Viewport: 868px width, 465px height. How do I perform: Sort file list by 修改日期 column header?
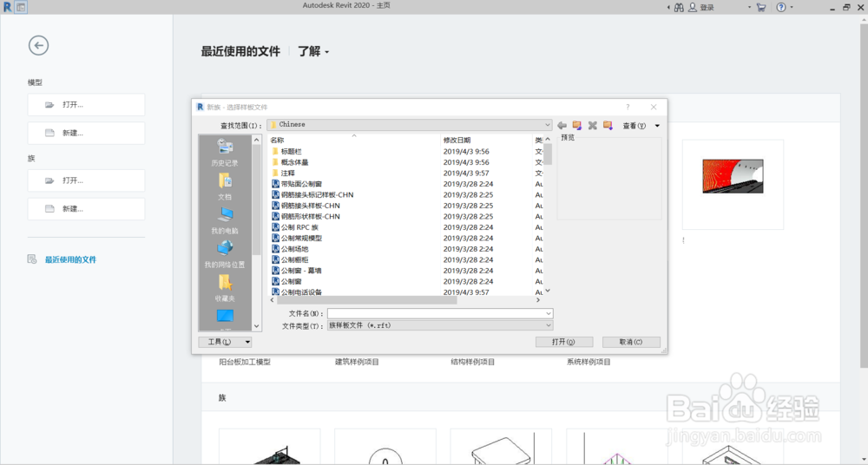pos(486,140)
